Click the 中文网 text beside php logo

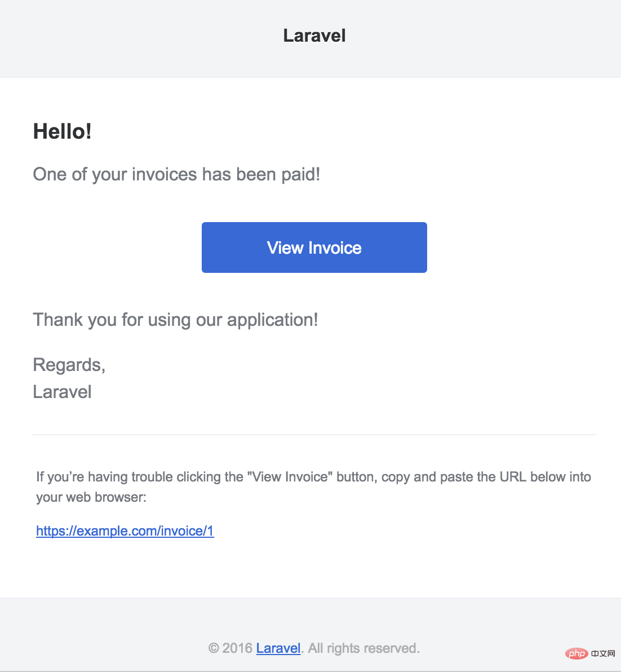coord(603,653)
